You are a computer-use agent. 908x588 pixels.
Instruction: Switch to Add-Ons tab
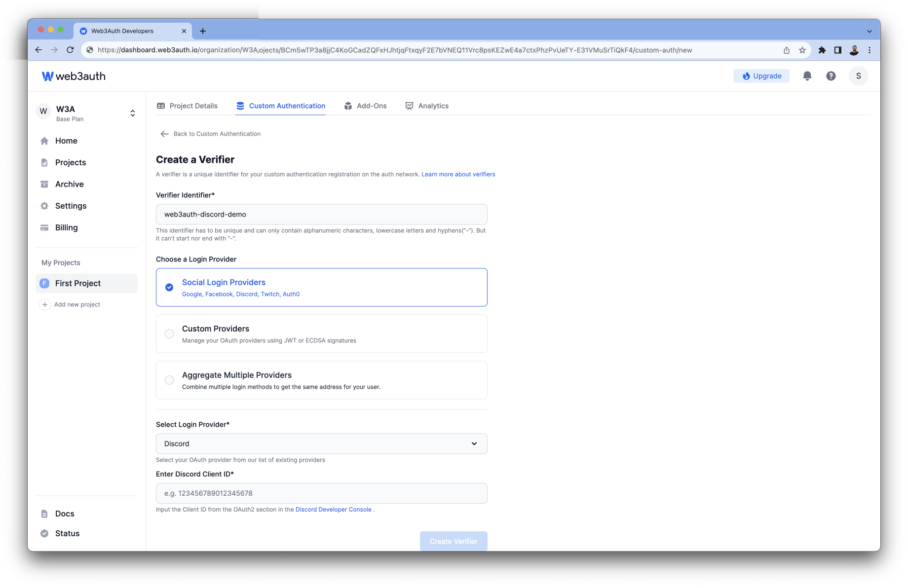(x=365, y=106)
